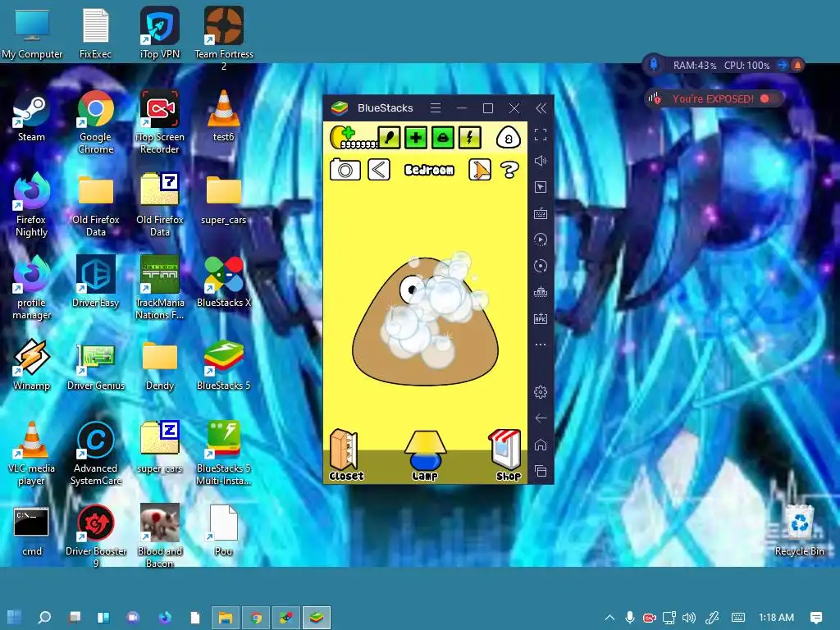Select TrackMania Nations desktop icon
Viewport: 840px width, 630px height.
tap(160, 288)
